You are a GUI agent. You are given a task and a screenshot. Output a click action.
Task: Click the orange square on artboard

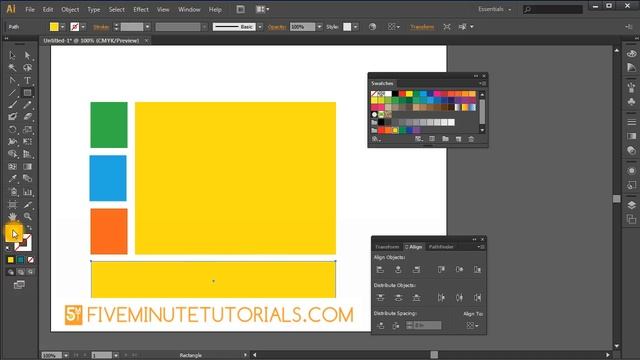(109, 231)
